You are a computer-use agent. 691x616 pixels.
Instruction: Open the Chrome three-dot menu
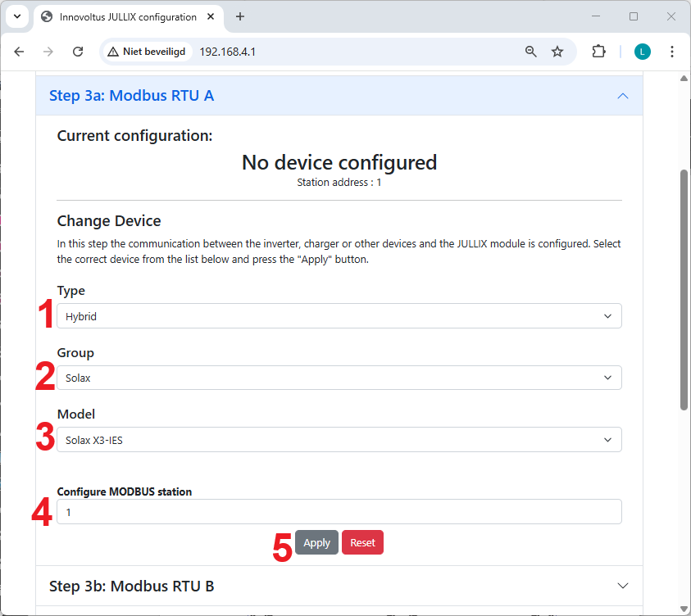tap(672, 52)
